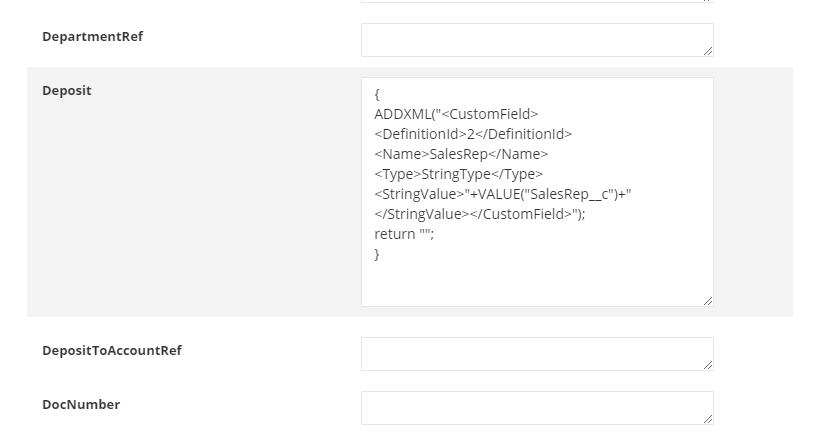The image size is (817, 436).
Task: Place cursor on the ADDXML CustomField line
Action: (456, 114)
